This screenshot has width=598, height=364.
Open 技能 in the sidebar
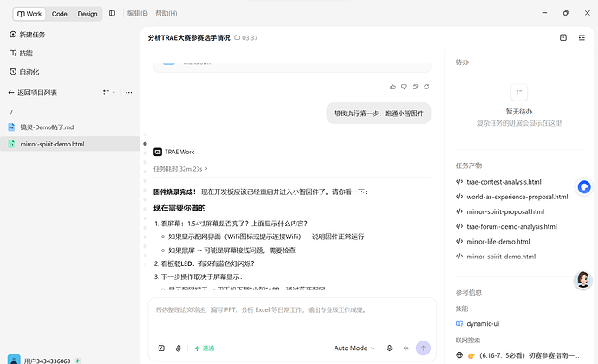22,54
